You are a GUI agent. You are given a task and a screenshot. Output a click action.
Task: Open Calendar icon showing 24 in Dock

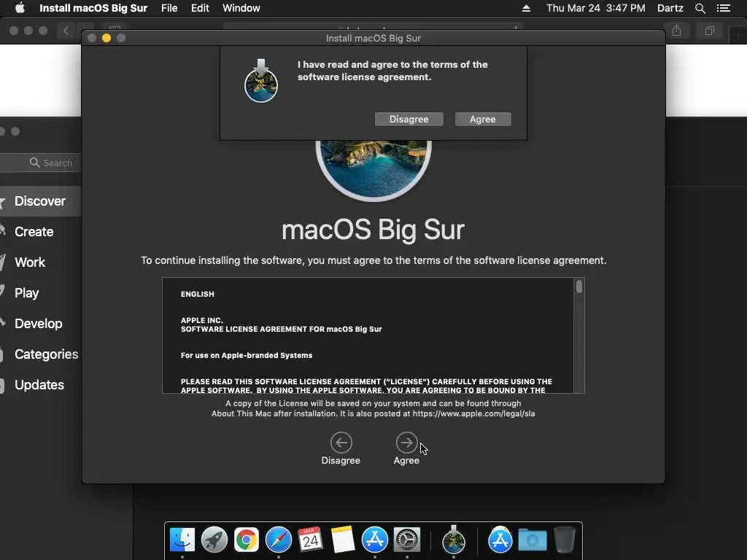coord(310,540)
